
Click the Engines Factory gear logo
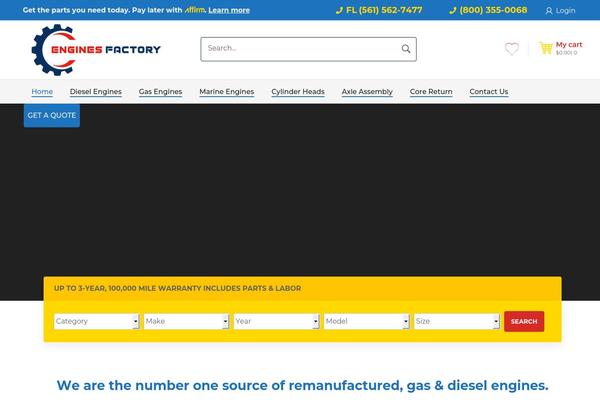(x=96, y=50)
